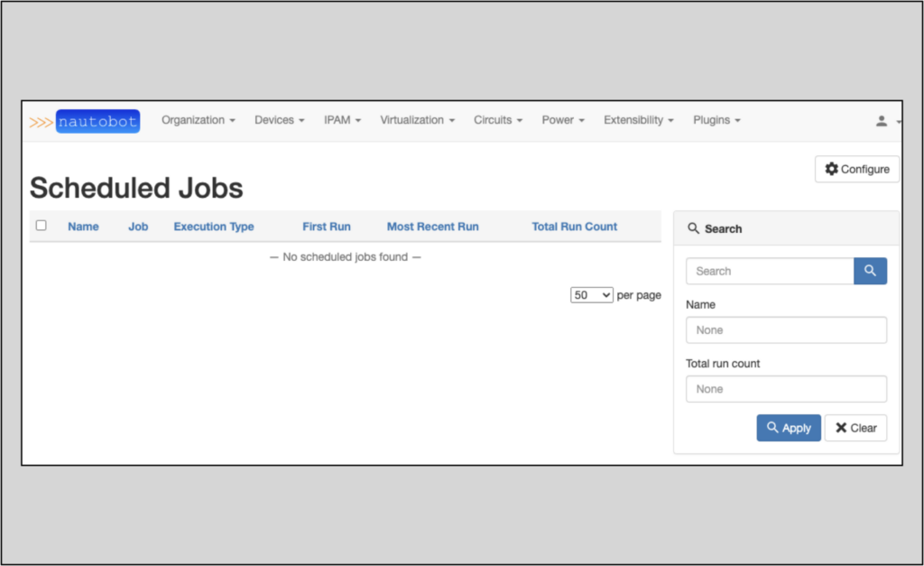Sort by First Run column
This screenshot has height=566, width=924.
click(327, 227)
